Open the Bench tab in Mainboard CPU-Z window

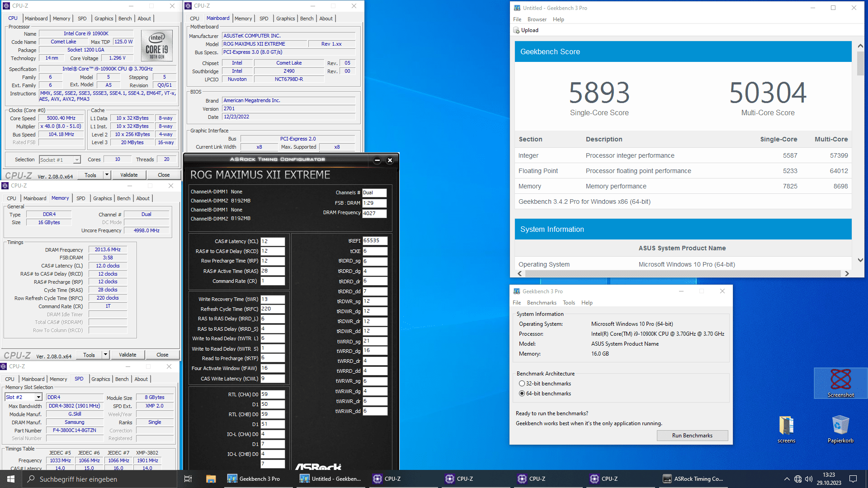point(307,19)
